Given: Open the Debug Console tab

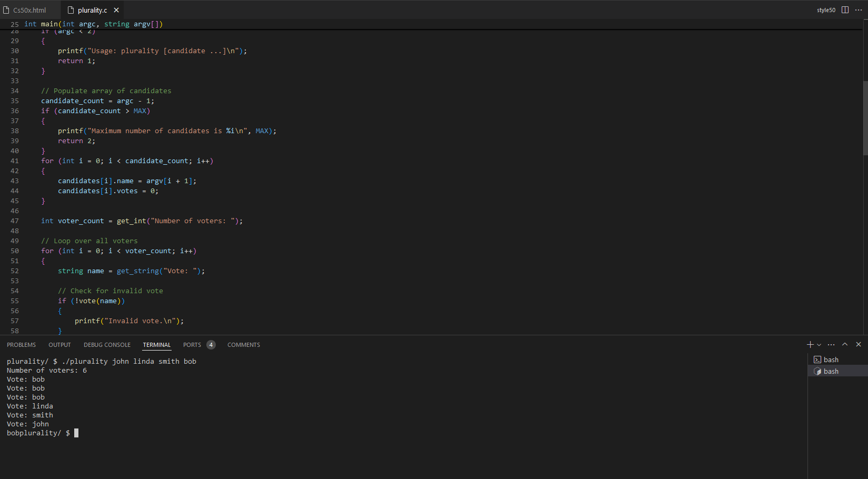Looking at the screenshot, I should (107, 345).
